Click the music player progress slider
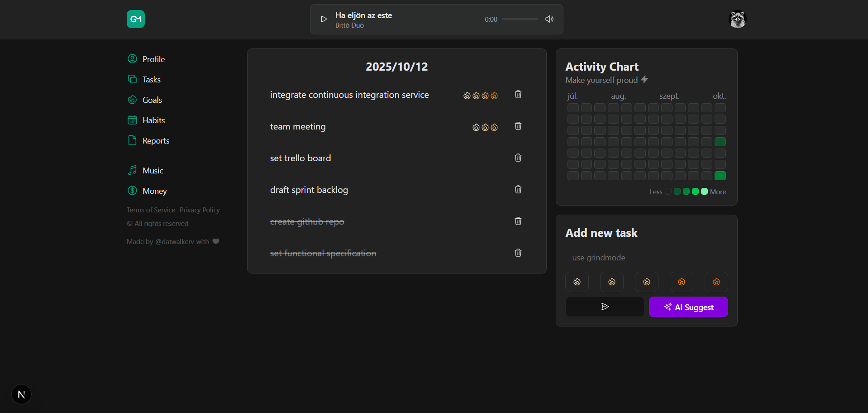This screenshot has height=413, width=868. coord(520,19)
